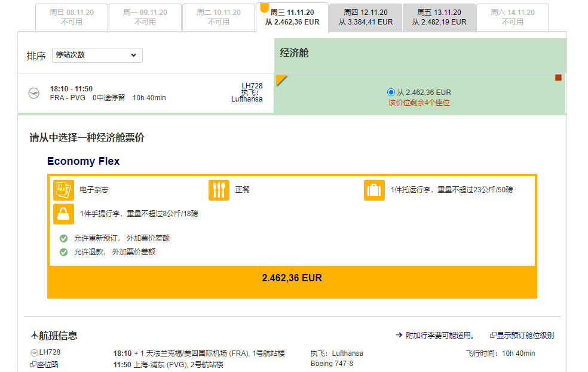Image resolution: width=588 pixels, height=372 pixels.
Task: Click the Lufthansa logo beside 18:10 - 11:50
Action: [x=33, y=93]
